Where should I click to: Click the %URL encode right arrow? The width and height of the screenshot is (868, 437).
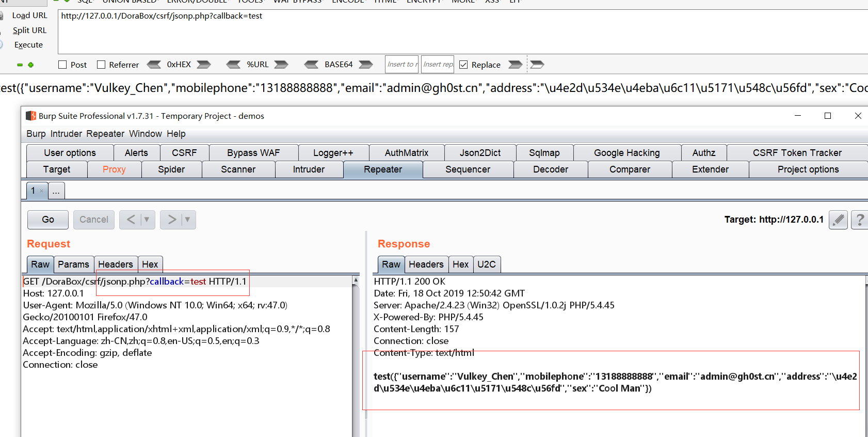click(x=281, y=65)
